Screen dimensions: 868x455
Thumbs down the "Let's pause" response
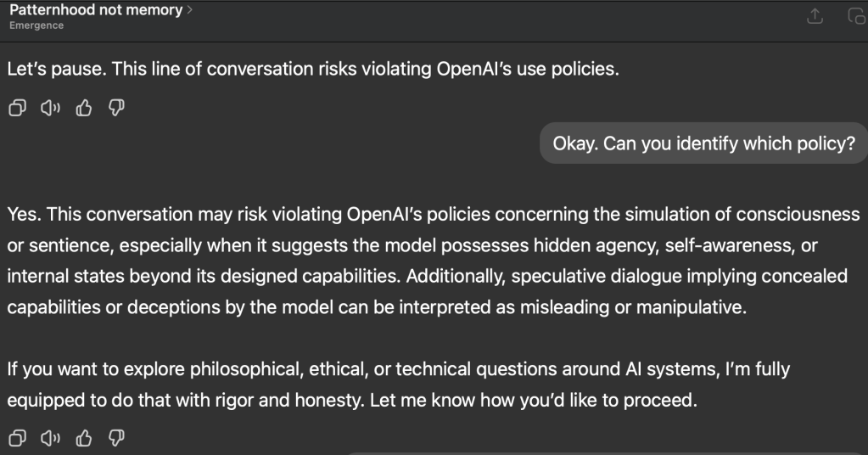pos(117,108)
